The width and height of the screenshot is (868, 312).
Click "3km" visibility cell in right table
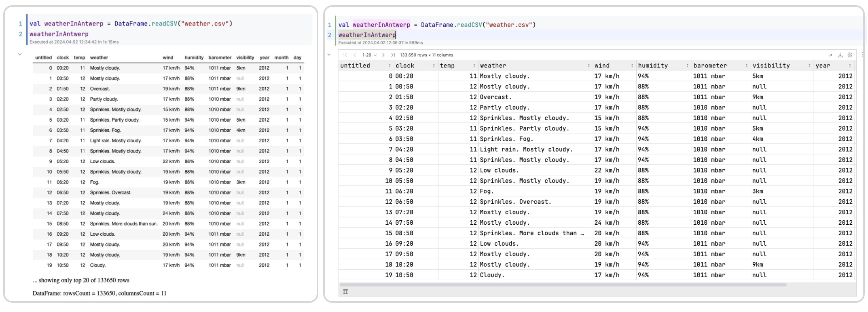[x=758, y=191]
